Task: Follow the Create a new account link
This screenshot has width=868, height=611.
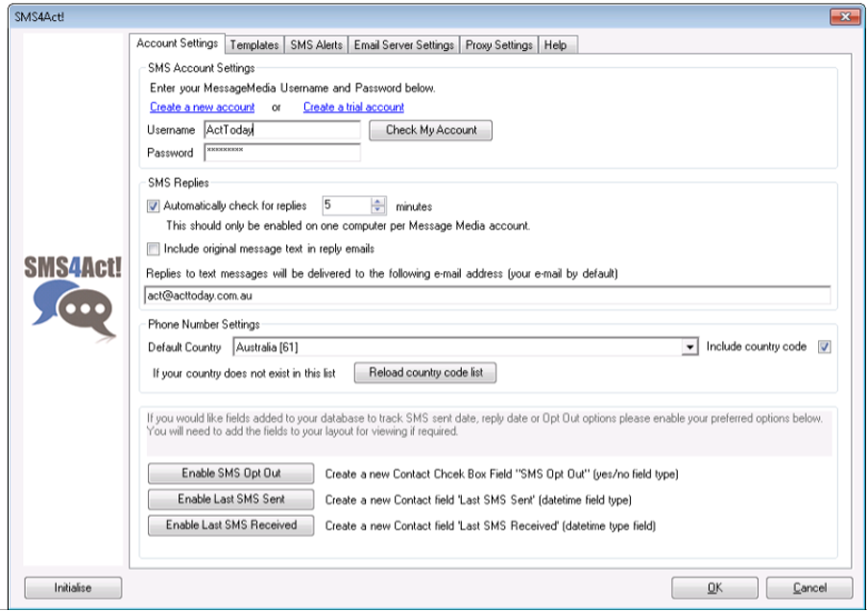Action: coord(202,107)
